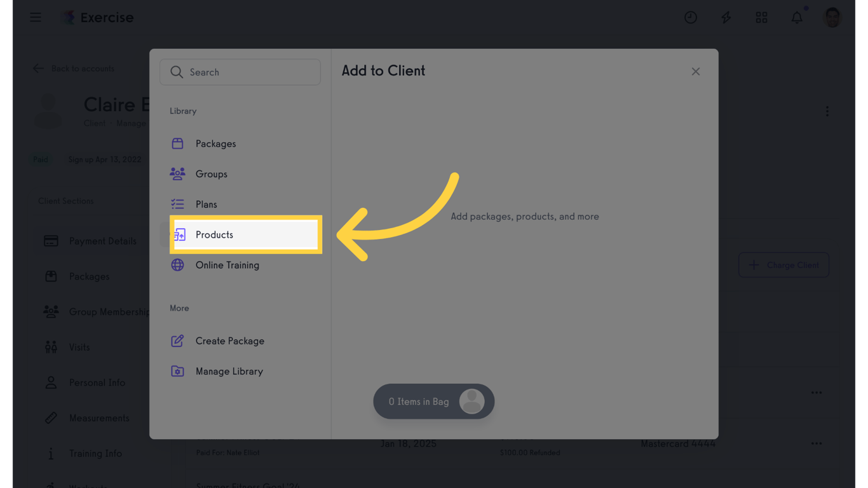Open the hamburger navigation menu
Viewport: 868px width, 488px height.
[35, 17]
